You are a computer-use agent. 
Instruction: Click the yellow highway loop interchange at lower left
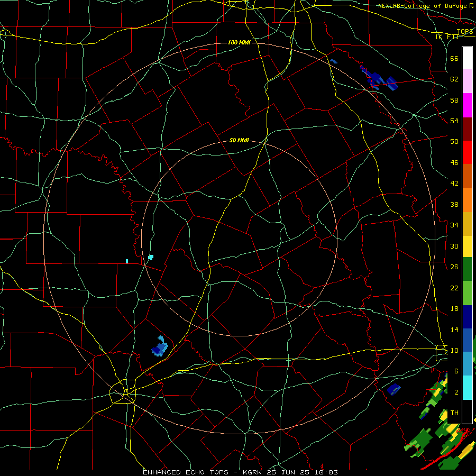(x=123, y=391)
